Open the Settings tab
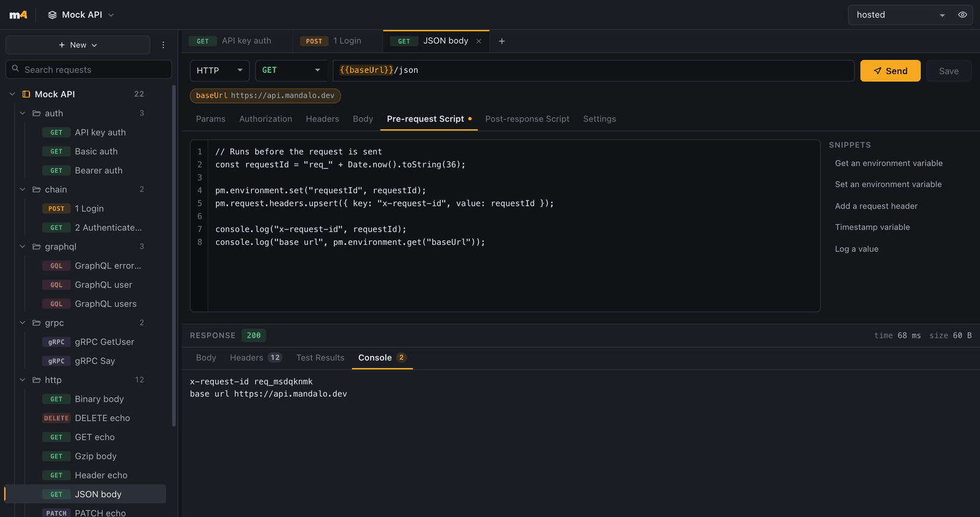980x517 pixels. pos(600,119)
